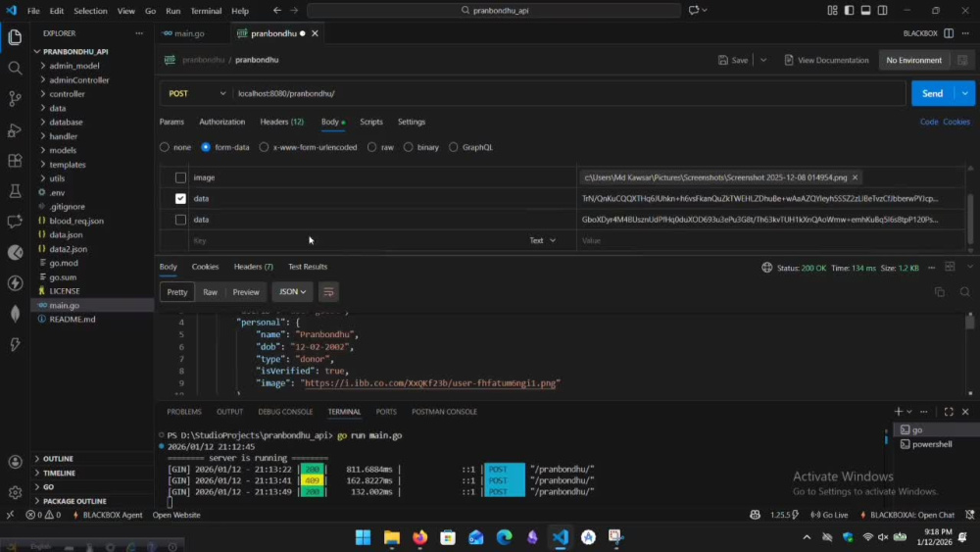980x552 pixels.
Task: Click the Code link
Action: click(x=929, y=122)
